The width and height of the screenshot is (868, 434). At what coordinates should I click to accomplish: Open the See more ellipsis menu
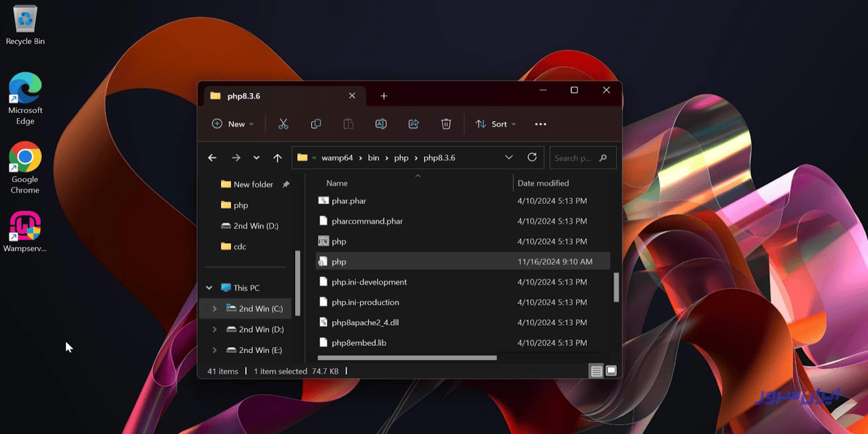[x=540, y=124]
